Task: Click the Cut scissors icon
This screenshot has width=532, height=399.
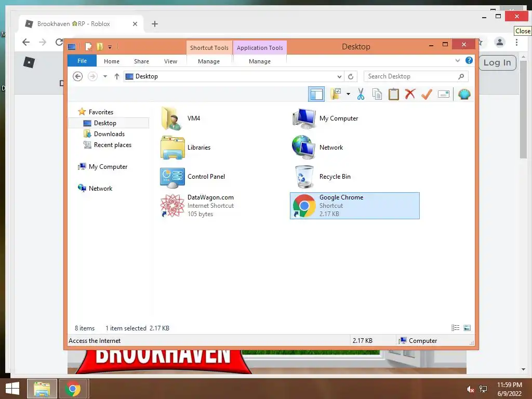Action: tap(361, 94)
